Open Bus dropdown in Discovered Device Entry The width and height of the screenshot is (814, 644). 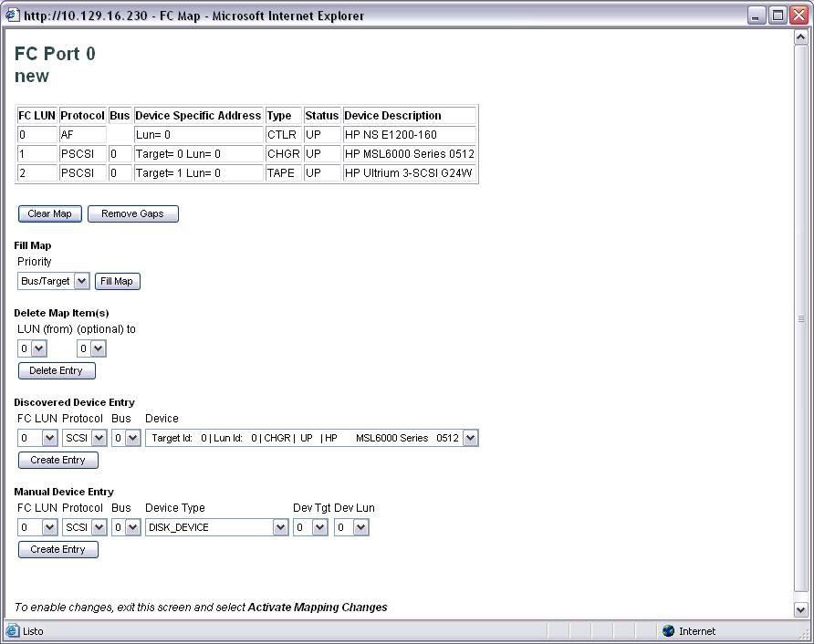[126, 438]
